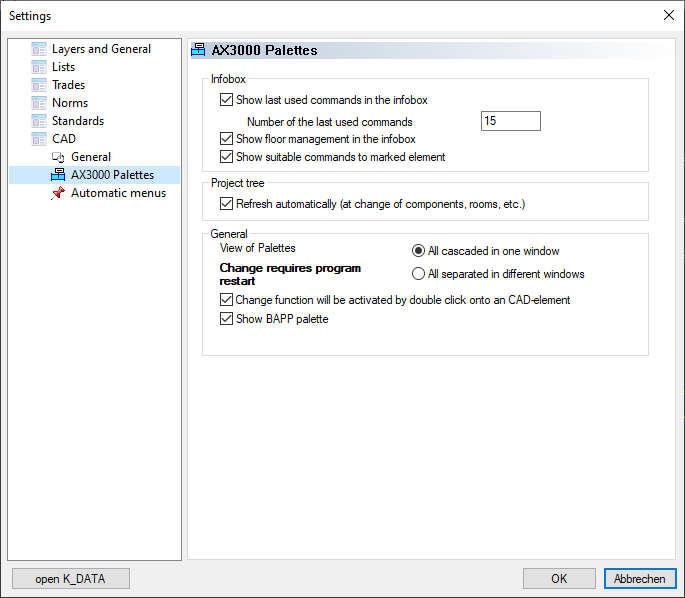
Task: Open the Automatic menus settings page
Action: (118, 193)
